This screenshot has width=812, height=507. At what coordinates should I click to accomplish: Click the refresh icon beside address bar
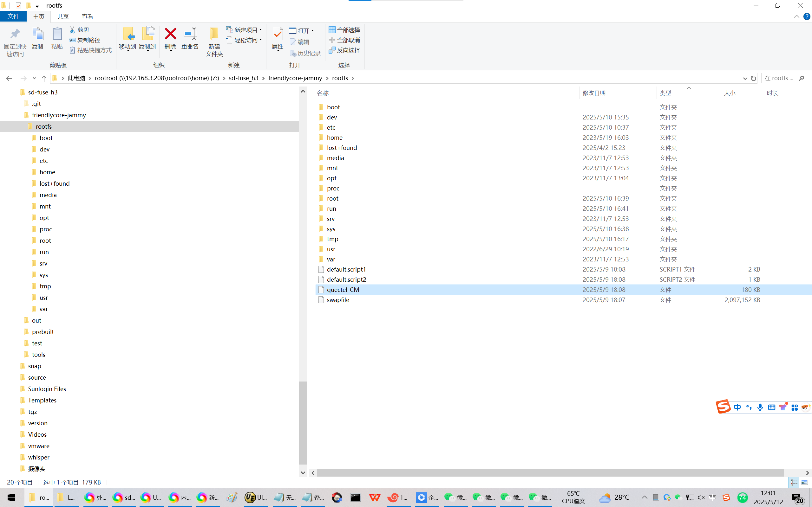(x=753, y=79)
